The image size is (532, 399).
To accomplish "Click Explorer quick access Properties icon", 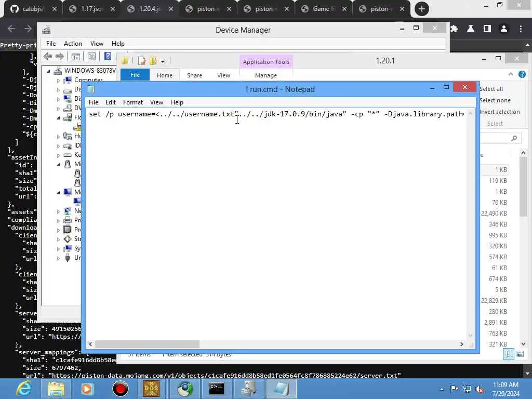I will [141, 61].
